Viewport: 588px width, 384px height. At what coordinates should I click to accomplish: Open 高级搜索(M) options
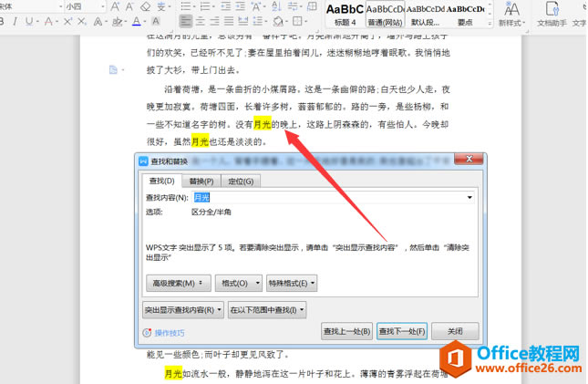(x=179, y=283)
